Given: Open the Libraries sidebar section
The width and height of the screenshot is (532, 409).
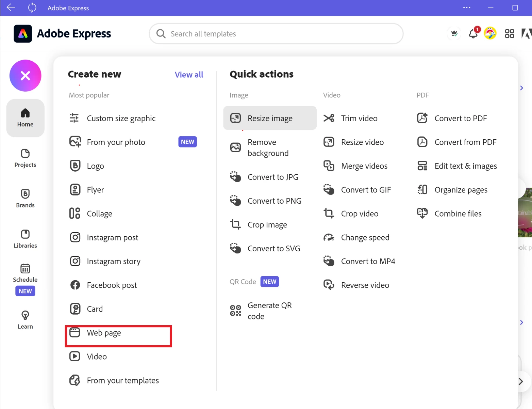Looking at the screenshot, I should coord(25,239).
